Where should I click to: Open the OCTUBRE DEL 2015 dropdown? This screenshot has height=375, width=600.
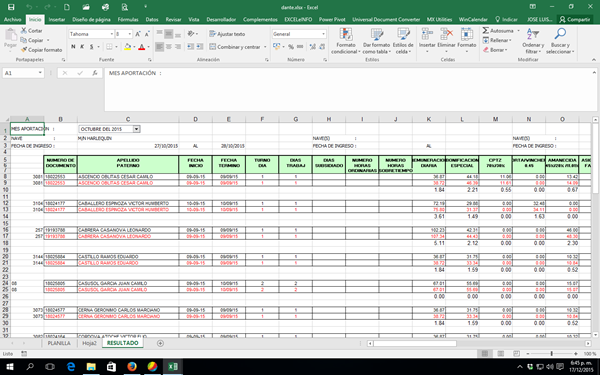(x=136, y=129)
